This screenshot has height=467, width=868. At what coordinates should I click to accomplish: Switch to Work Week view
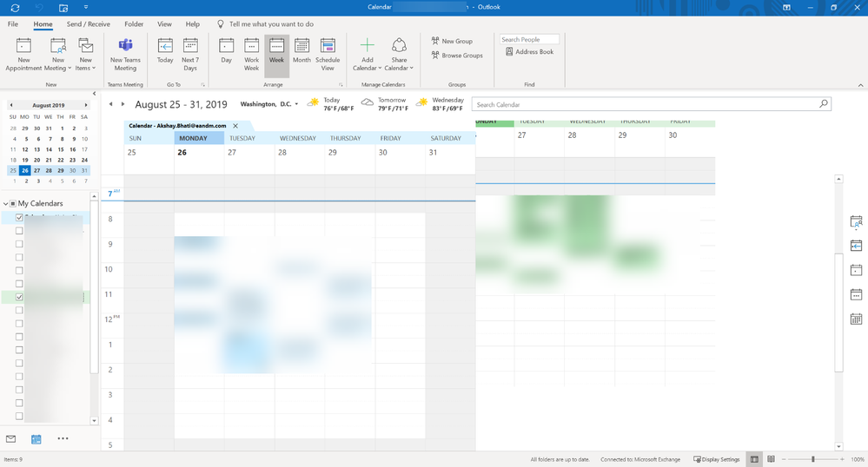click(251, 54)
